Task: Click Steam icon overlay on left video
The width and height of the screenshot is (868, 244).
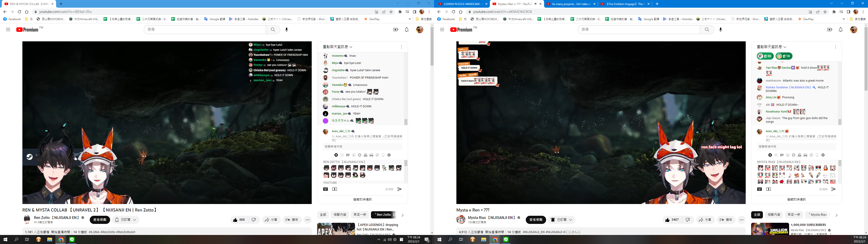Action: coord(30,157)
